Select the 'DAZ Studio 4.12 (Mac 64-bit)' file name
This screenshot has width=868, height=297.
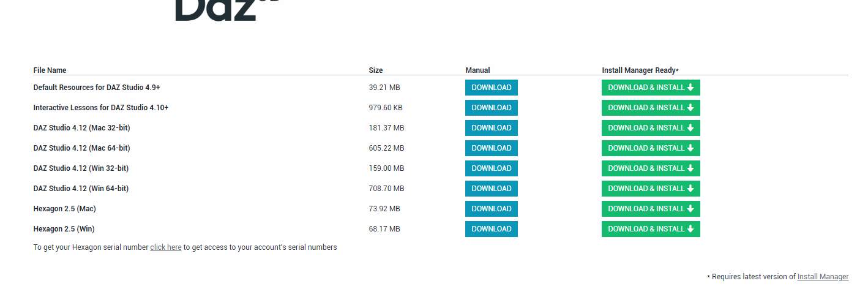pyautogui.click(x=82, y=148)
